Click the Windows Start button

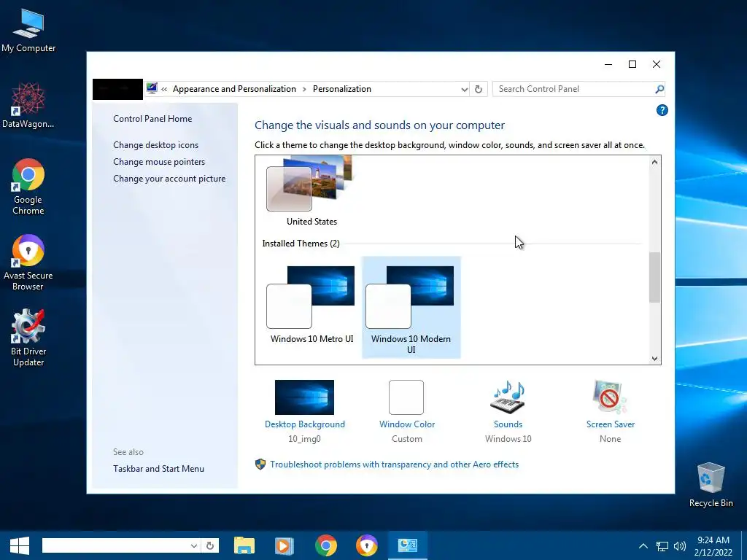coord(20,545)
